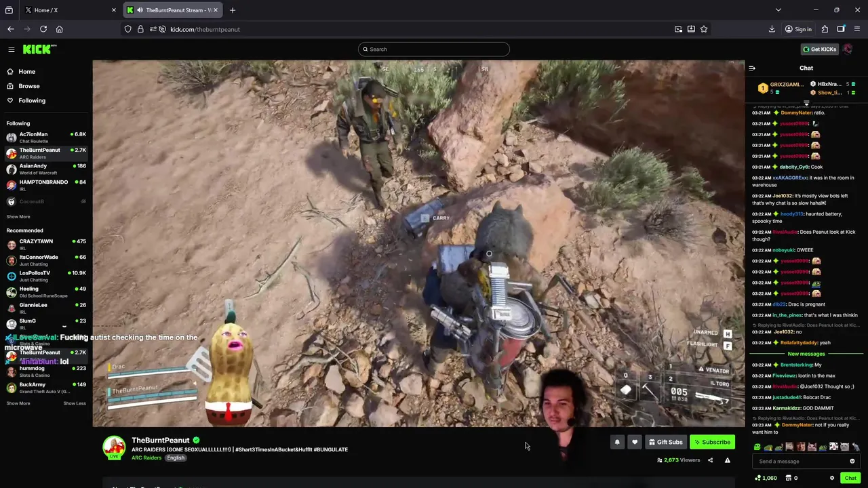Insert the green Kick emote from quick bar
This screenshot has width=868, height=488.
click(x=757, y=447)
